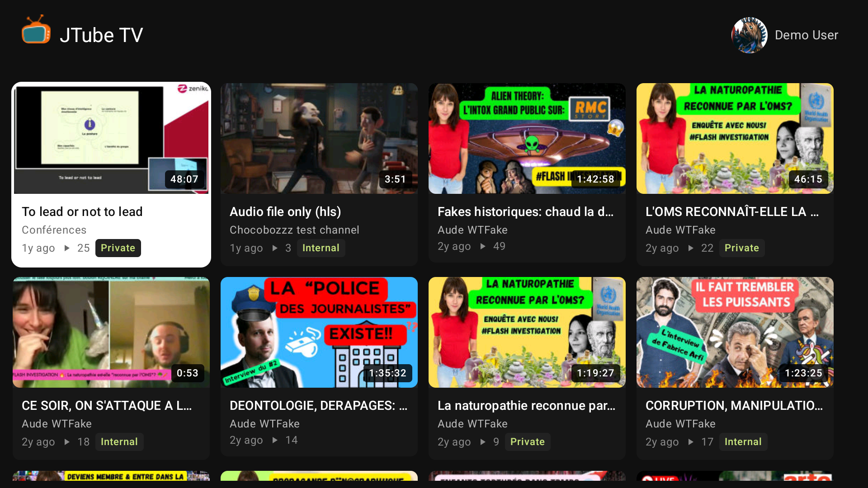Click the 48:07 duration label
The image size is (868, 488).
[x=184, y=179]
